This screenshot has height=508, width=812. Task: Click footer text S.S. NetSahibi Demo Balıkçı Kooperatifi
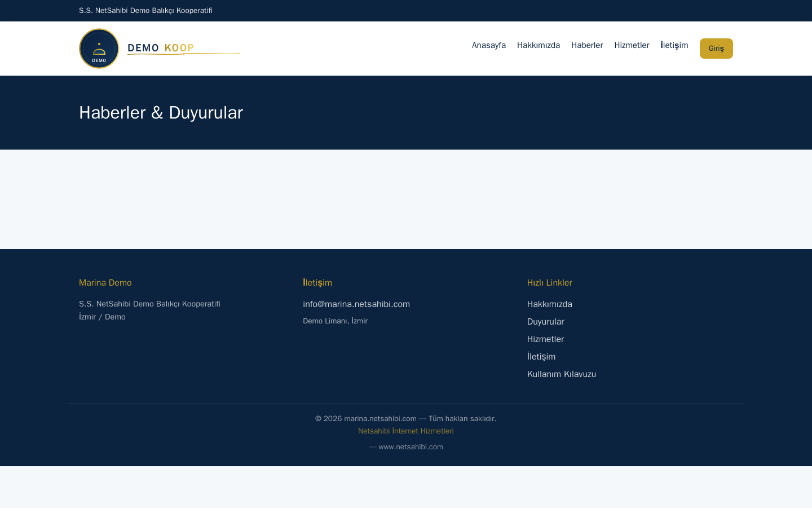coord(149,304)
